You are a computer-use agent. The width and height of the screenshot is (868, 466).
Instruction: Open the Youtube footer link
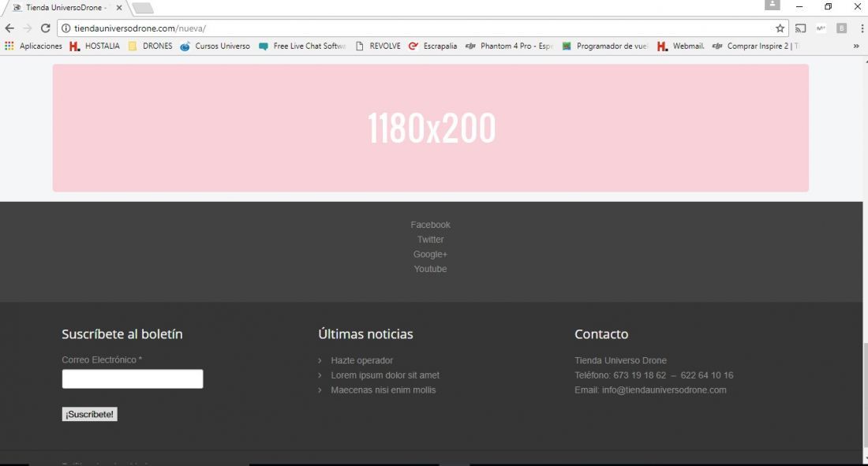tap(430, 269)
